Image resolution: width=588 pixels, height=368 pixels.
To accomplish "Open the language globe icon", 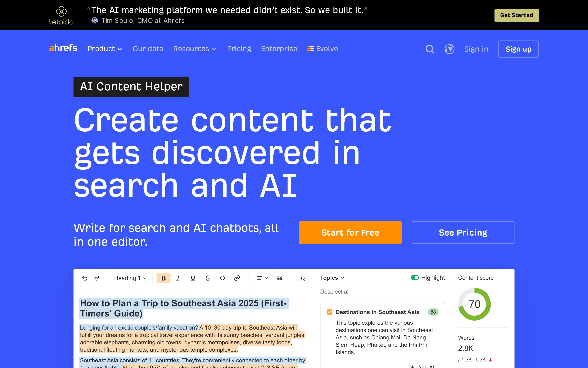I will coord(449,49).
